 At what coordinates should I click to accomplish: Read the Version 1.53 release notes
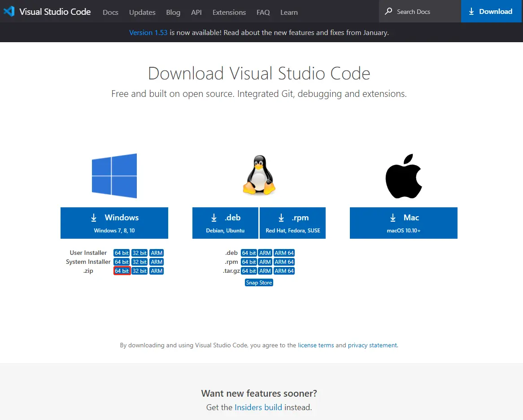148,32
